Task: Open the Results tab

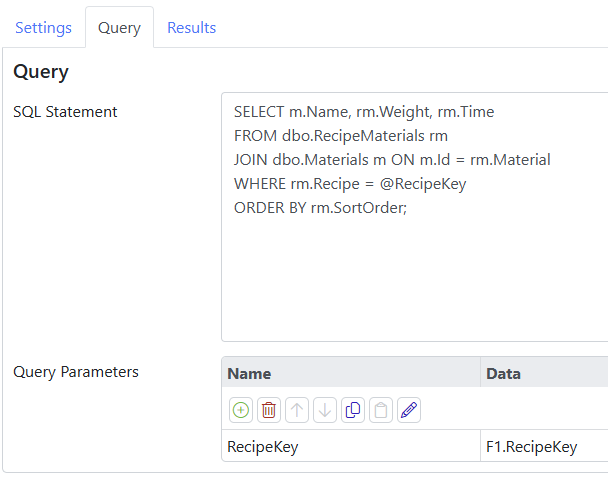Action: click(x=191, y=28)
